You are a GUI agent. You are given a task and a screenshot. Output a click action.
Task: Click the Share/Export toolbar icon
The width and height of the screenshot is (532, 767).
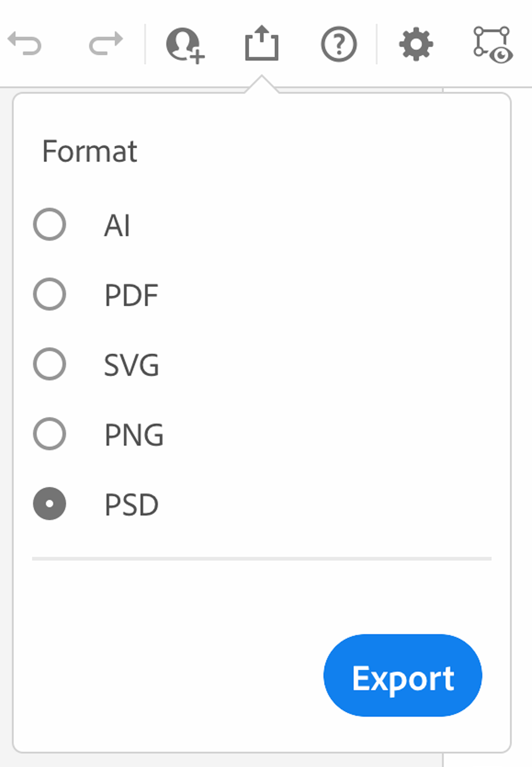click(262, 44)
